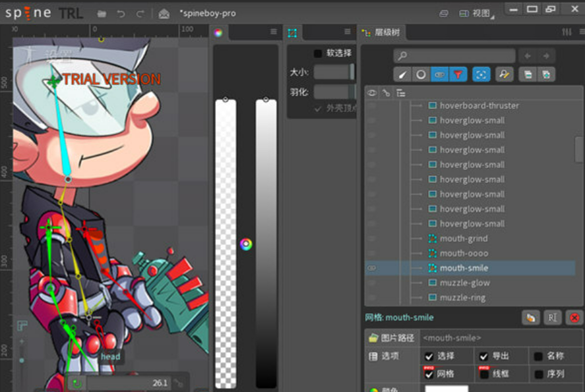Image resolution: width=585 pixels, height=392 pixels.
Task: Click the alpha transparency gradient bar
Action: pyautogui.click(x=226, y=244)
